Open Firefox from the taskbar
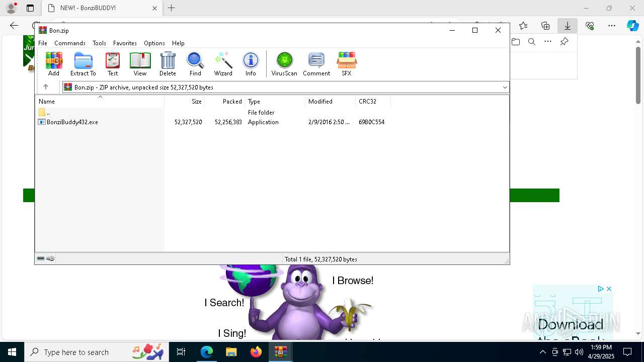644x362 pixels. [256, 352]
